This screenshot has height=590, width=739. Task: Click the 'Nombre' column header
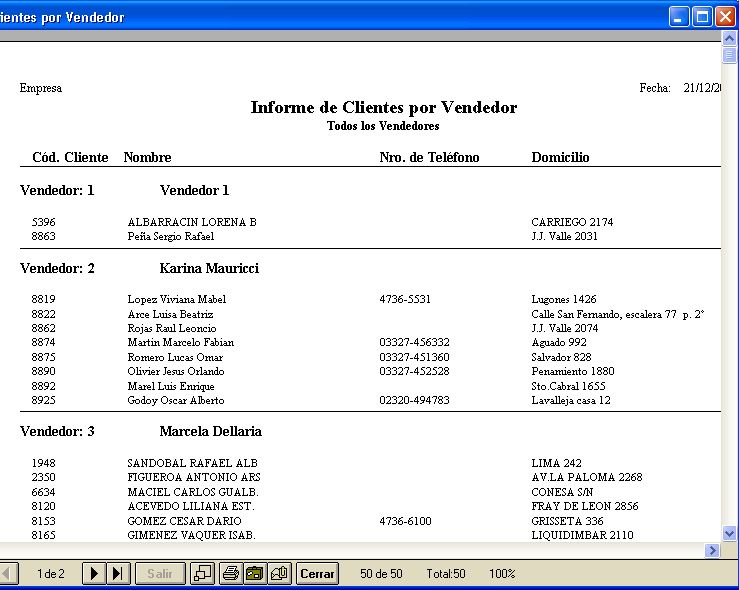click(148, 157)
